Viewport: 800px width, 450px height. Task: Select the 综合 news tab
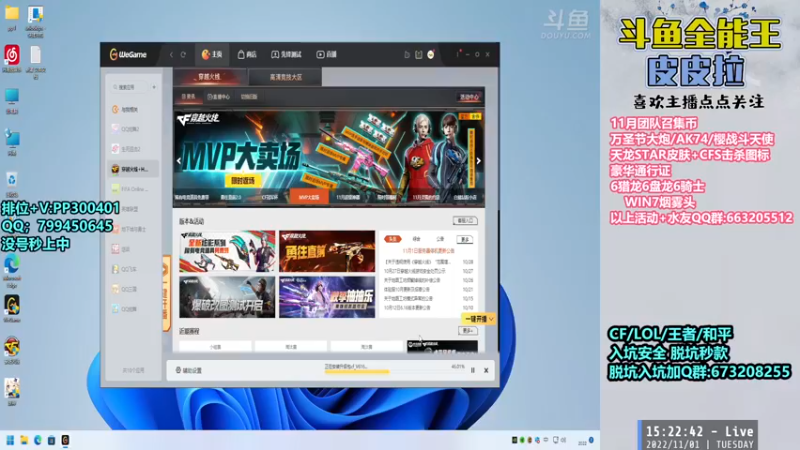tap(417, 239)
